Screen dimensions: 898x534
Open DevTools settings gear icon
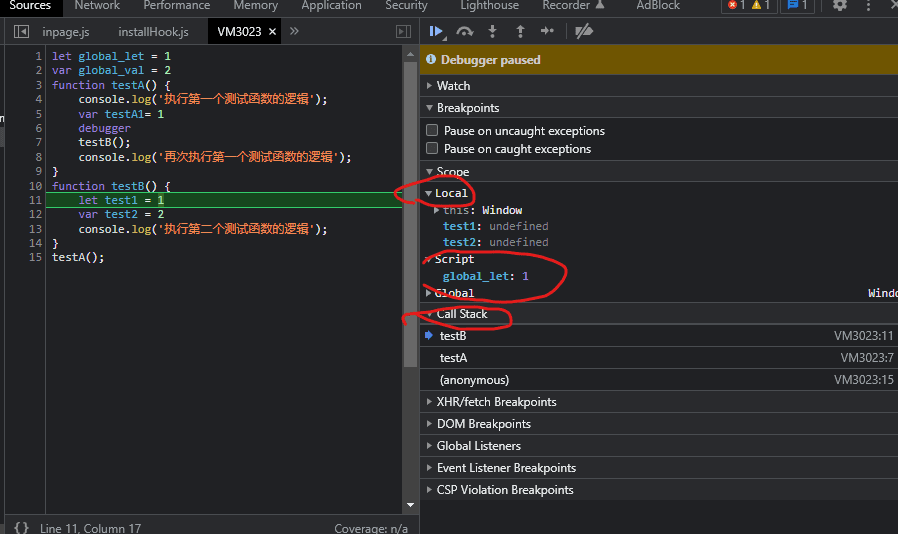coord(840,5)
